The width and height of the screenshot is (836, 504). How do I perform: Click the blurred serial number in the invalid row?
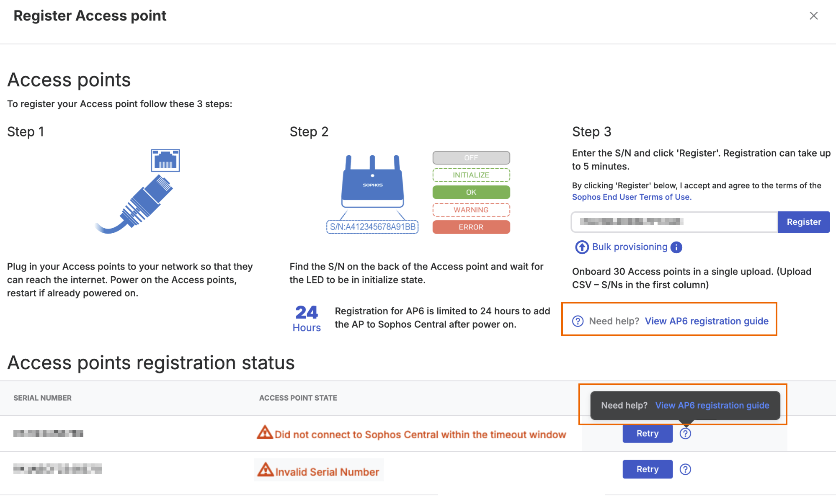coord(58,469)
